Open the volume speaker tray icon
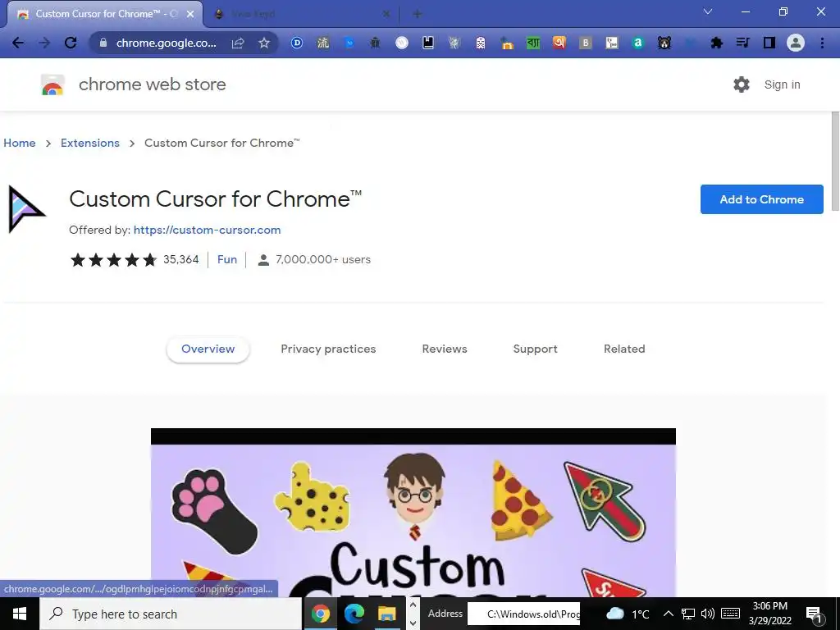This screenshot has width=840, height=630. pyautogui.click(x=708, y=614)
